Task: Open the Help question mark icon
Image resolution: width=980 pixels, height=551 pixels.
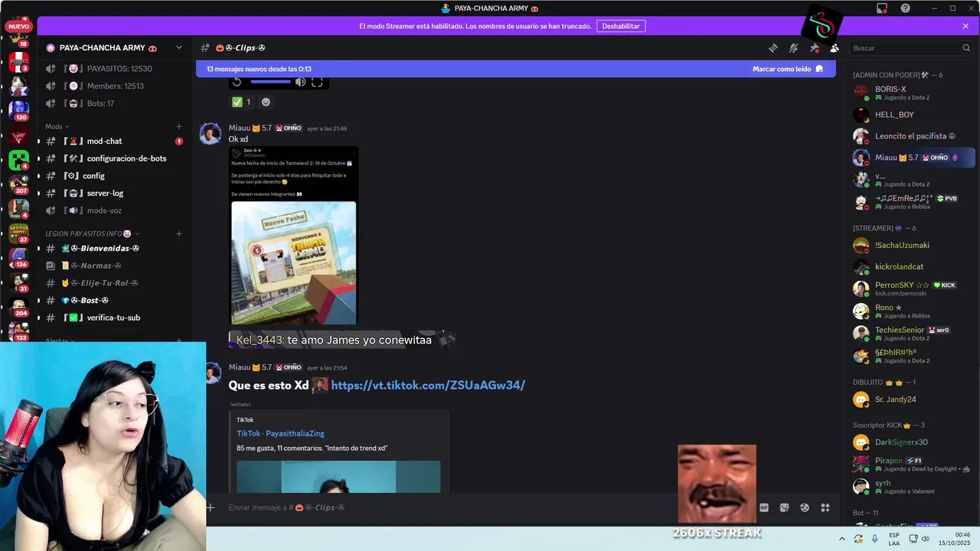Action: [906, 8]
